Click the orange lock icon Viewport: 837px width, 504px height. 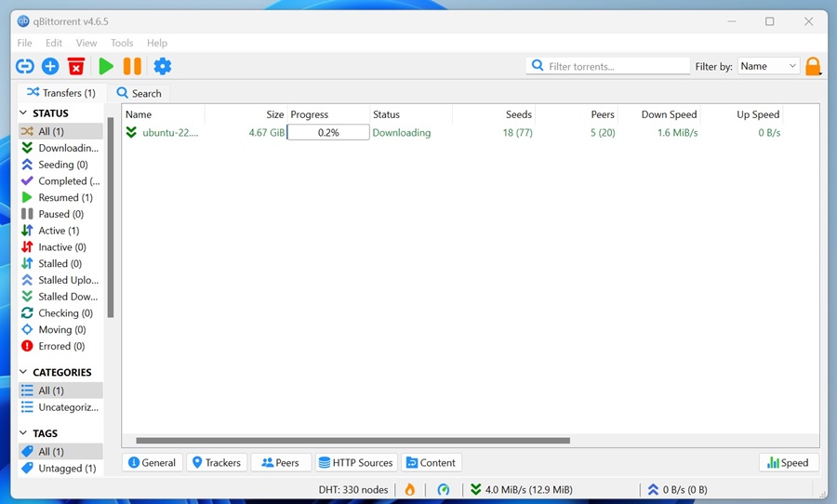[813, 66]
